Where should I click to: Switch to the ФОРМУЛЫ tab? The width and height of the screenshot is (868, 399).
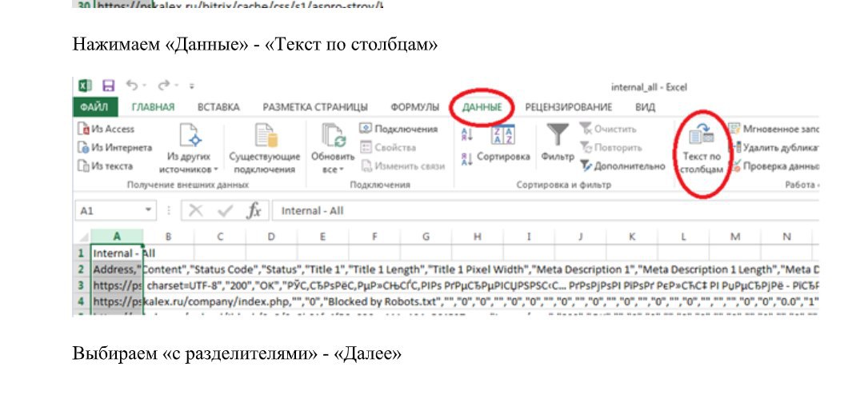[x=415, y=107]
